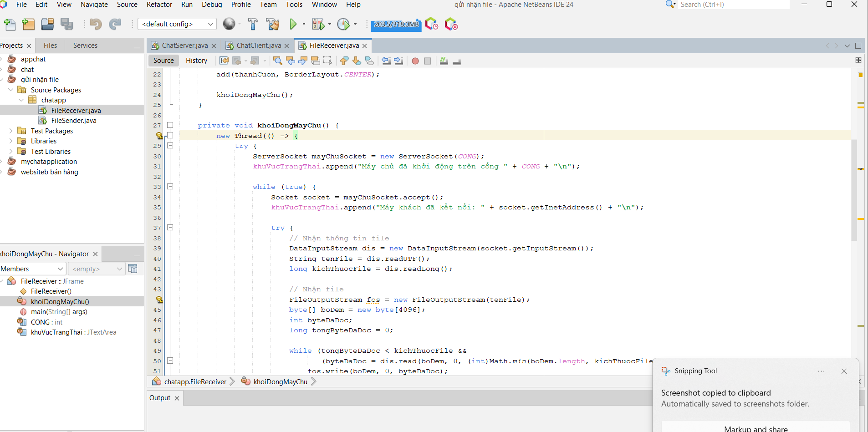Image resolution: width=868 pixels, height=432 pixels.
Task: Expand the Test Packages tree node
Action: 11,131
